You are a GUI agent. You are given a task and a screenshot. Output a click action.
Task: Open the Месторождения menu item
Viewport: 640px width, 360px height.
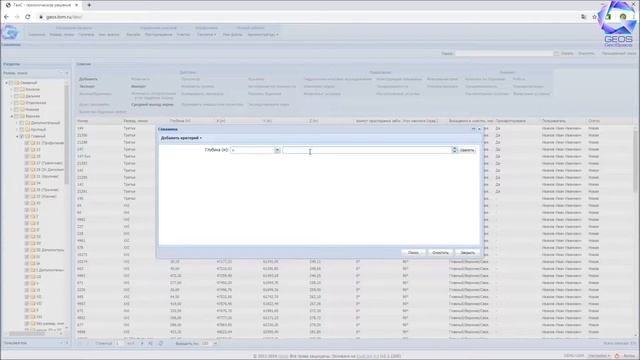158,35
